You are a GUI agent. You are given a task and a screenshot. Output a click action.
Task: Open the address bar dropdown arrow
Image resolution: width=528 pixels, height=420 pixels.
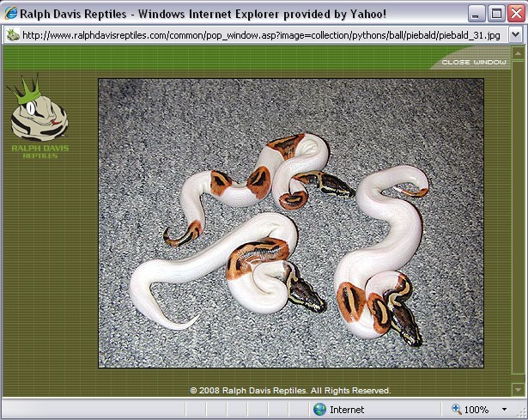[x=515, y=34]
